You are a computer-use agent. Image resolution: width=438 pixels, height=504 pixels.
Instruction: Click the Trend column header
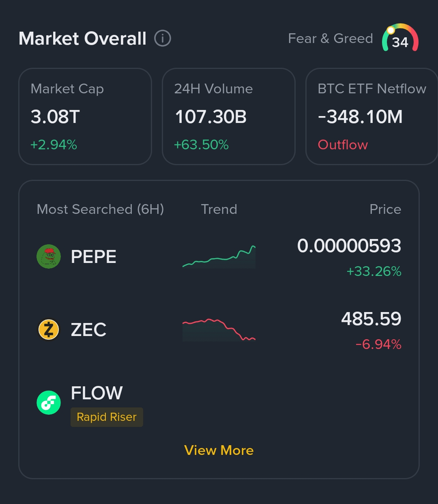219,209
